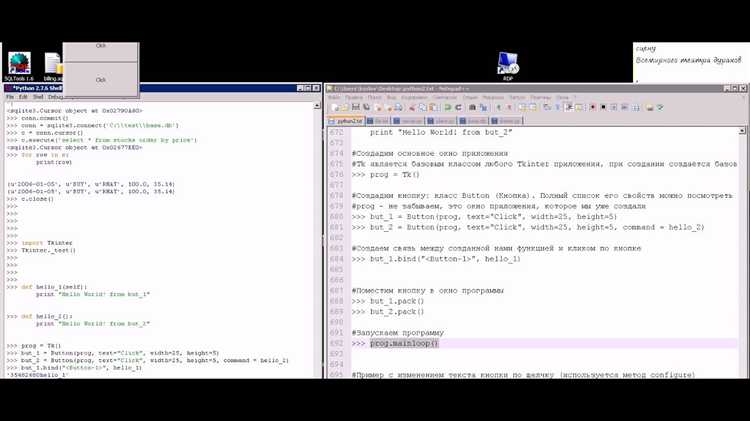Stop macro recording with black square icon

point(603,107)
